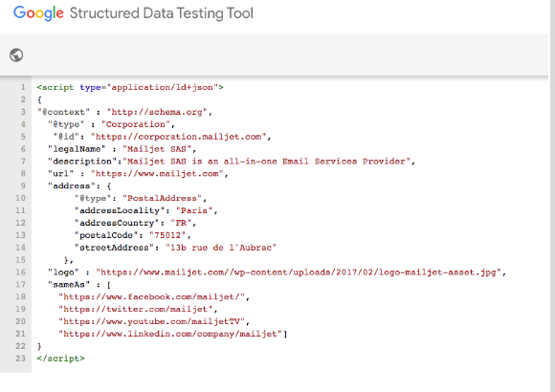Click the closing brace on line 22
This screenshot has width=555, height=392.
point(39,346)
